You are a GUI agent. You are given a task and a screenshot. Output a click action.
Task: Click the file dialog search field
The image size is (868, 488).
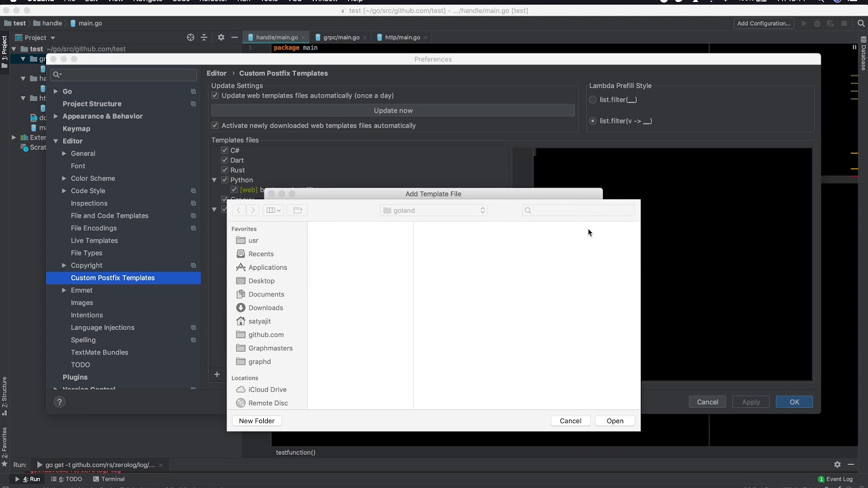578,210
